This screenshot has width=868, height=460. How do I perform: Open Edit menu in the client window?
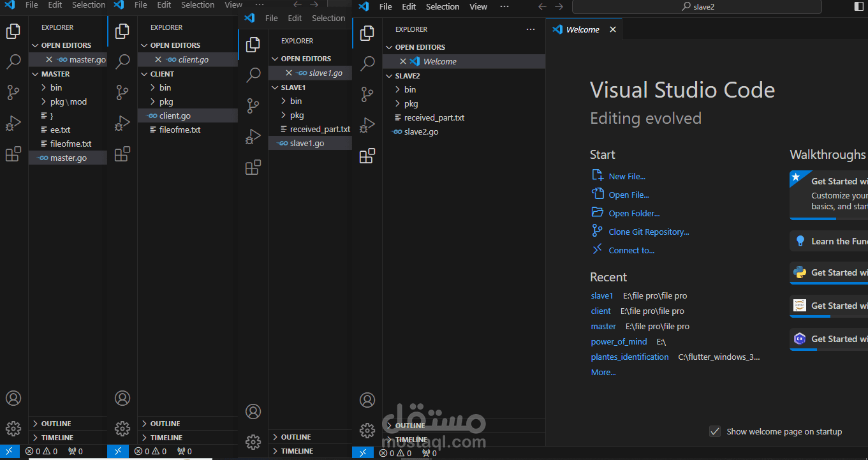165,4
